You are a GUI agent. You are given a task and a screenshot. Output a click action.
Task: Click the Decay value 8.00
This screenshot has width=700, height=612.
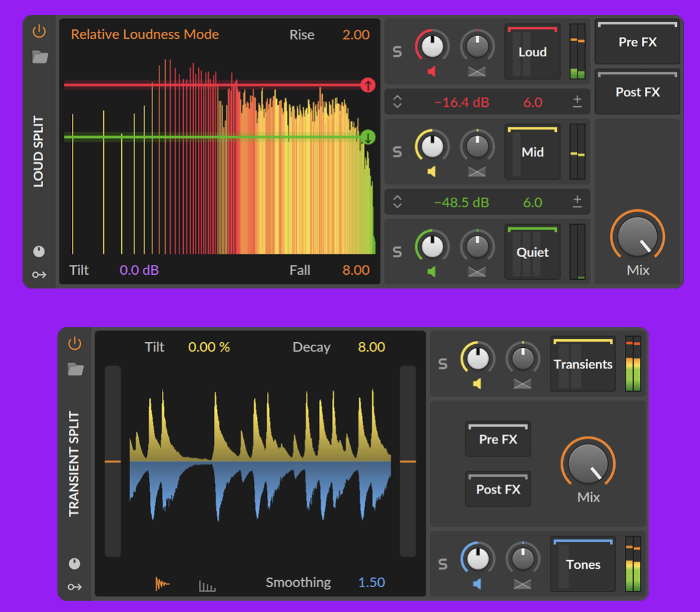[x=371, y=347]
